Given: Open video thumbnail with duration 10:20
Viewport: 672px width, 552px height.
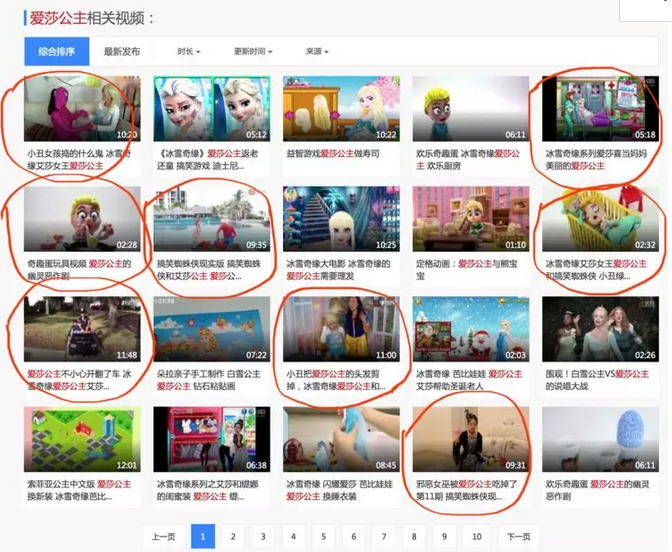Looking at the screenshot, I should 82,108.
